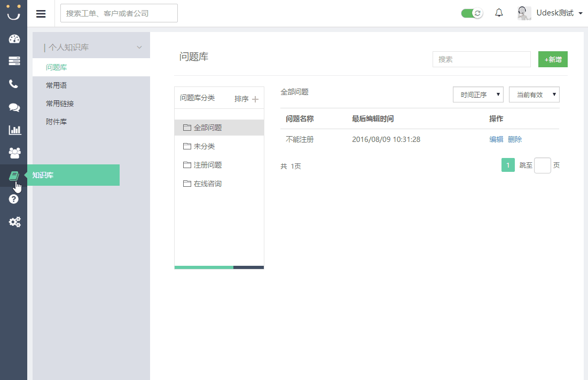Open the tickets list icon in sidebar
This screenshot has height=380, width=588.
pos(14,61)
